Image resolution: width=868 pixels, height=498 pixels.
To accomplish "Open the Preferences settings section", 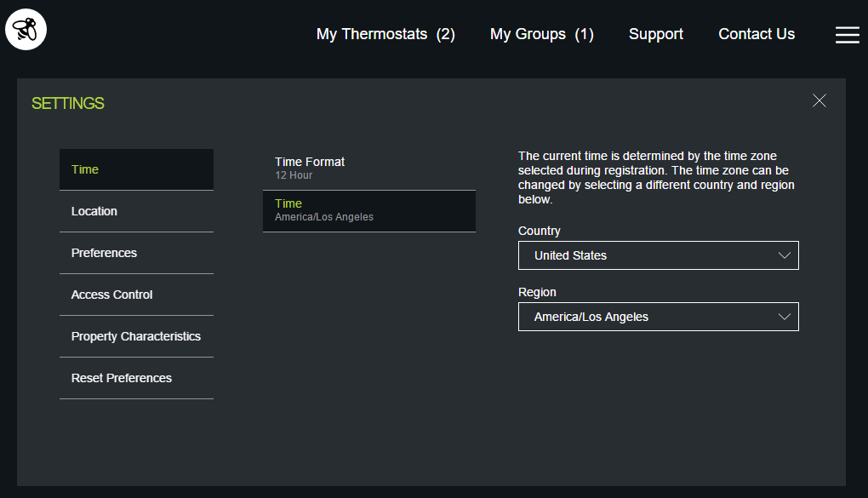I will 136,253.
